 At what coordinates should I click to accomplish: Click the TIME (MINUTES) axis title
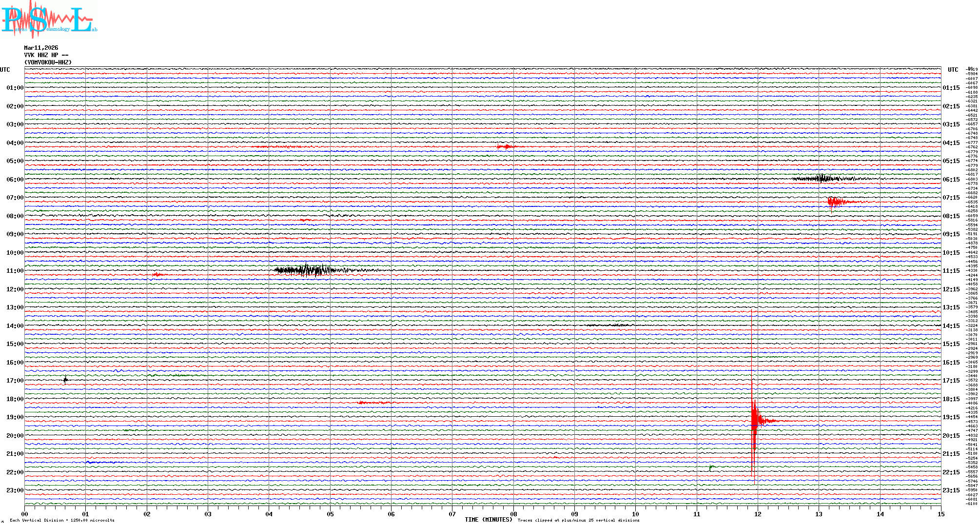488,520
